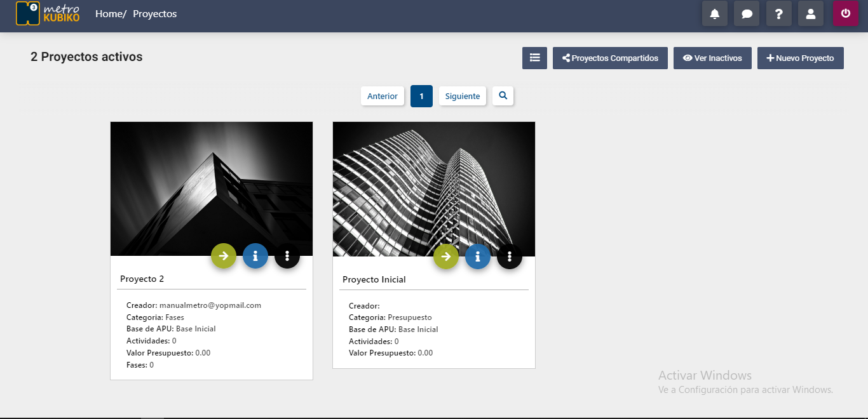The width and height of the screenshot is (868, 419).
Task: Open the chat messages icon
Action: pyautogui.click(x=747, y=13)
